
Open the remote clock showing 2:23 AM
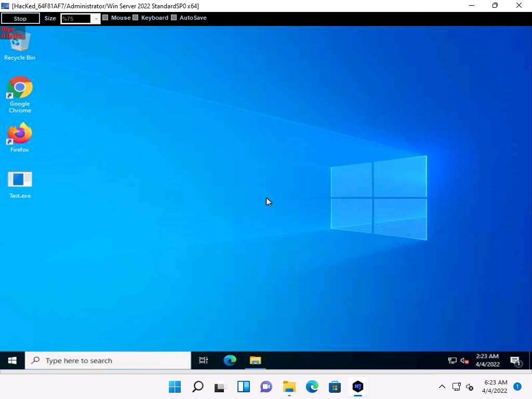coord(487,360)
